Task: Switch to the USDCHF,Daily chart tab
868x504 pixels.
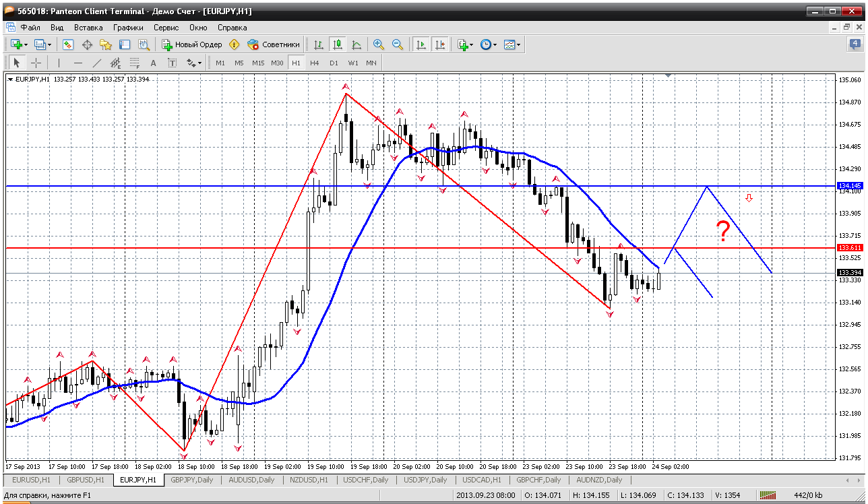Action: (366, 480)
